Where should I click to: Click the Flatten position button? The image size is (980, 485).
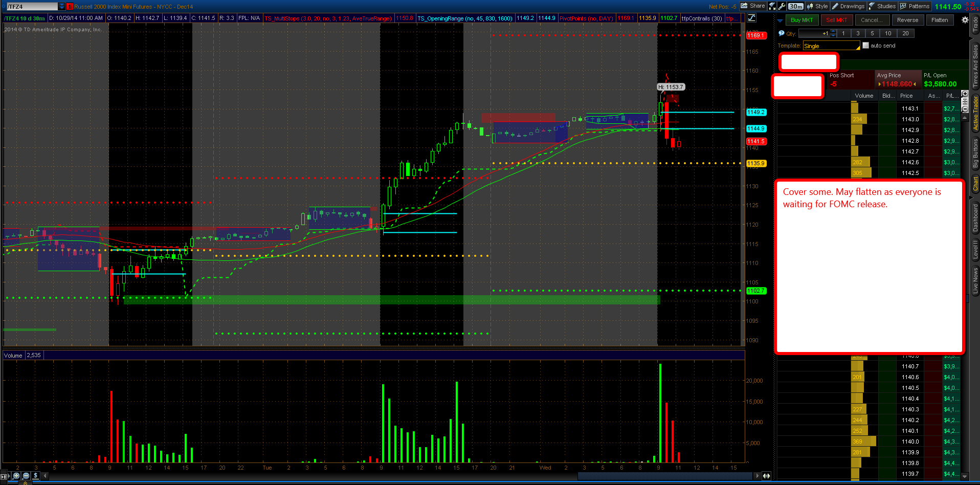click(x=940, y=20)
